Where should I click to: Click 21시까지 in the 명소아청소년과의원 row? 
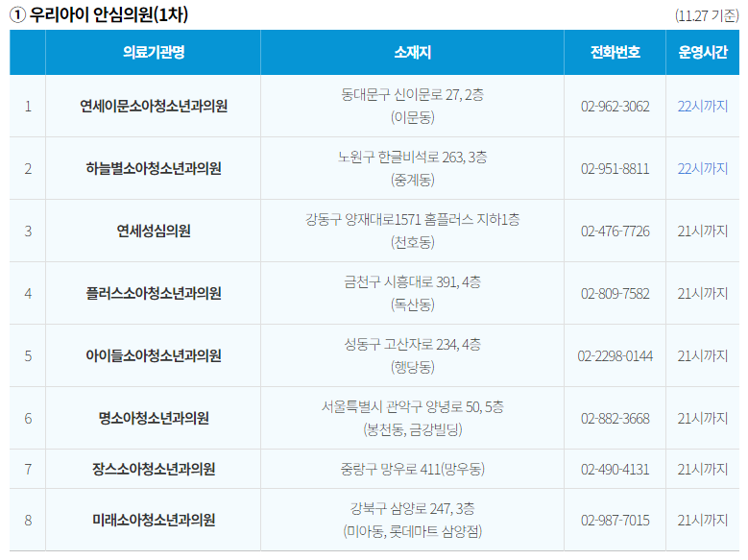(x=703, y=418)
